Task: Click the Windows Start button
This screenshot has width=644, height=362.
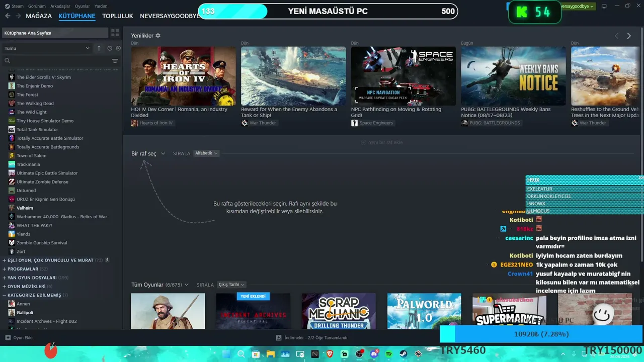Action: tap(226, 354)
